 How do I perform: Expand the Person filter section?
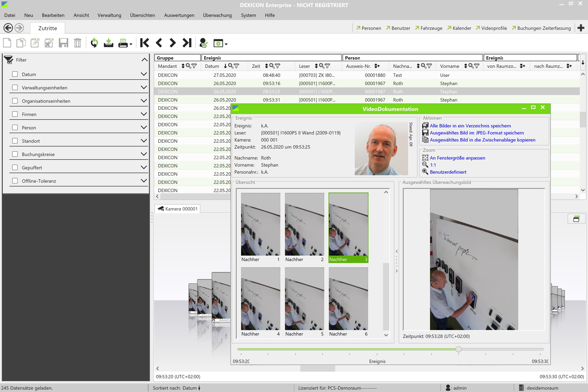coord(144,128)
